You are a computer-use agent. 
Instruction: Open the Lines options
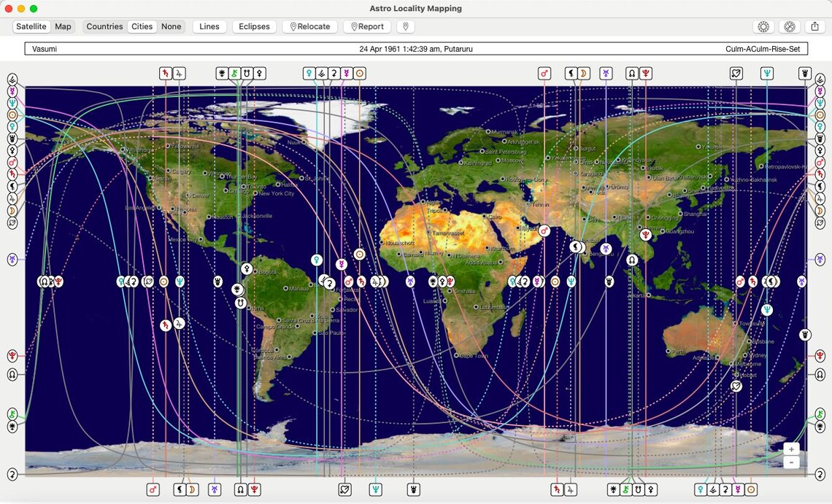point(209,26)
